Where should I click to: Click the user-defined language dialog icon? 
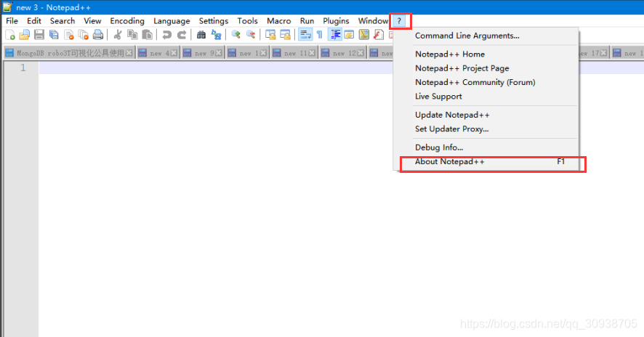[x=349, y=35]
